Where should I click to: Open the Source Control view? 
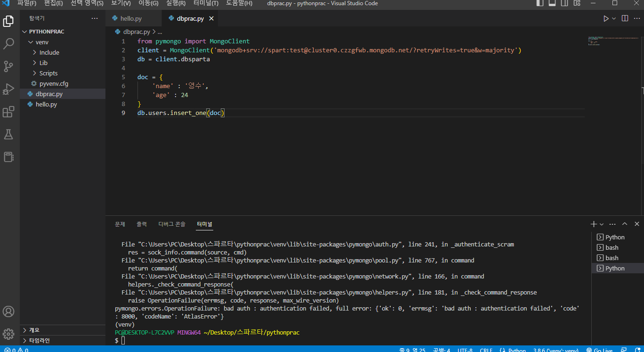(8, 66)
